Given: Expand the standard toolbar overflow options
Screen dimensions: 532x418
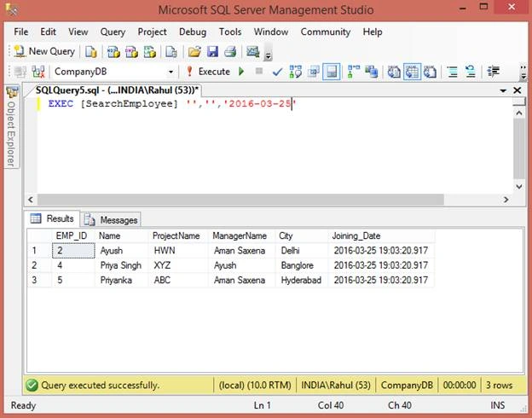Looking at the screenshot, I should coord(268,56).
